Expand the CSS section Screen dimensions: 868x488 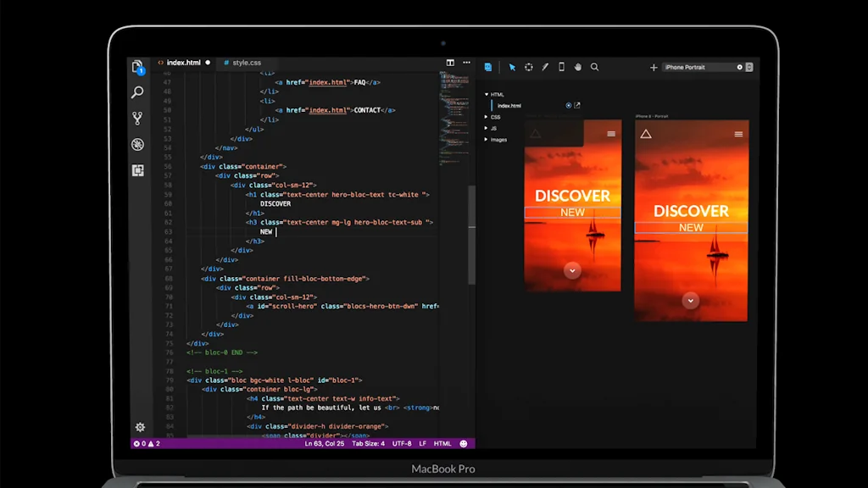[486, 116]
